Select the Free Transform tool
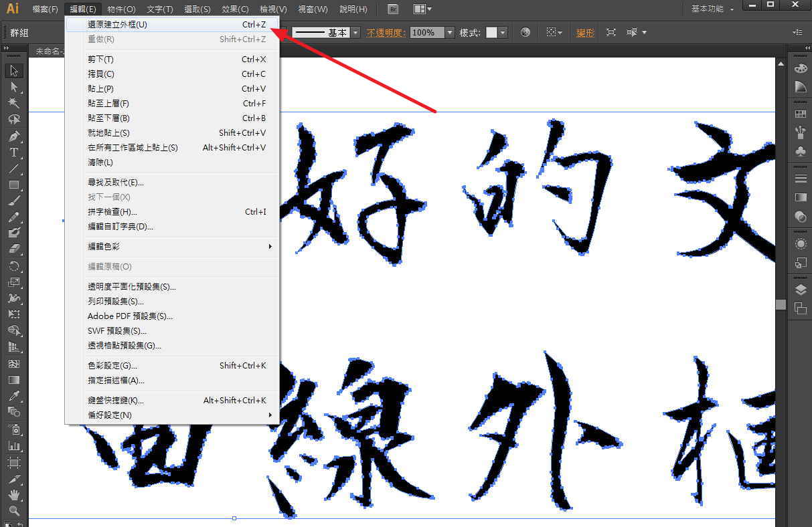This screenshot has width=812, height=527. pyautogui.click(x=14, y=314)
